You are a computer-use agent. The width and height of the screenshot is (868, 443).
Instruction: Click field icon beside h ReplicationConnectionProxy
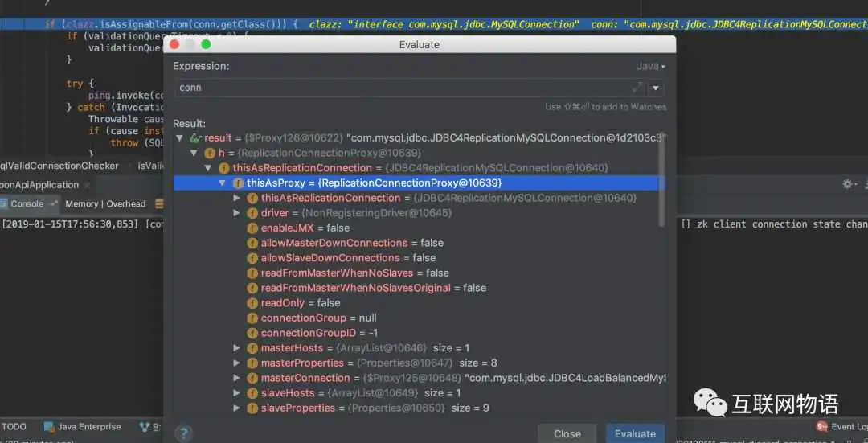(210, 153)
